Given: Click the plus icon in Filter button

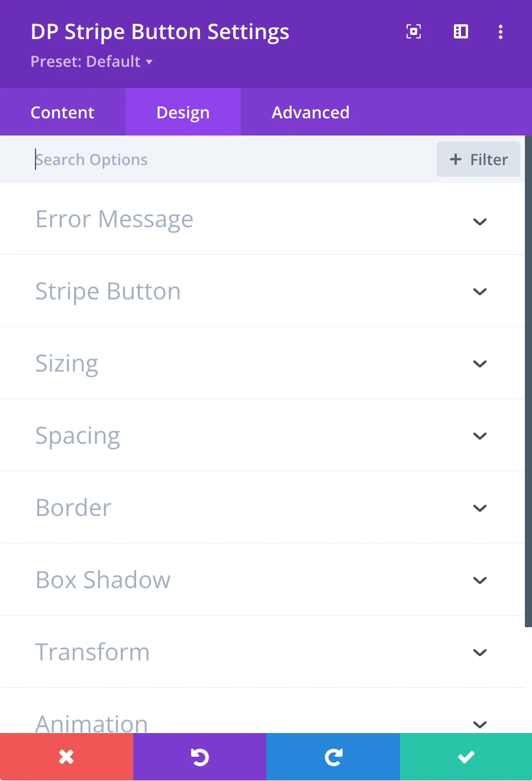Looking at the screenshot, I should tap(456, 159).
